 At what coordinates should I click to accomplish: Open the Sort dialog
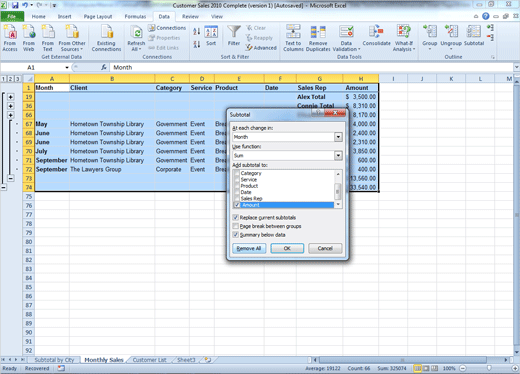coord(211,36)
